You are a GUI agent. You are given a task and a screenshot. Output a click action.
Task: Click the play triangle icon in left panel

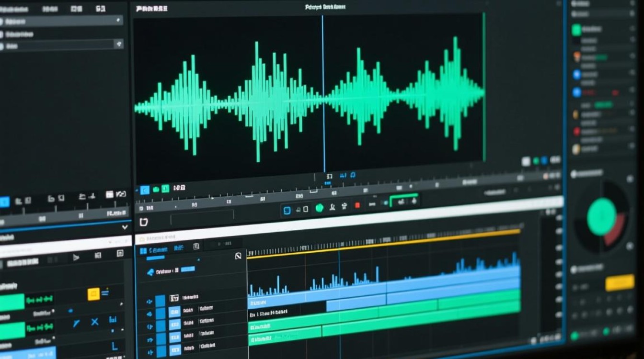tap(76, 257)
